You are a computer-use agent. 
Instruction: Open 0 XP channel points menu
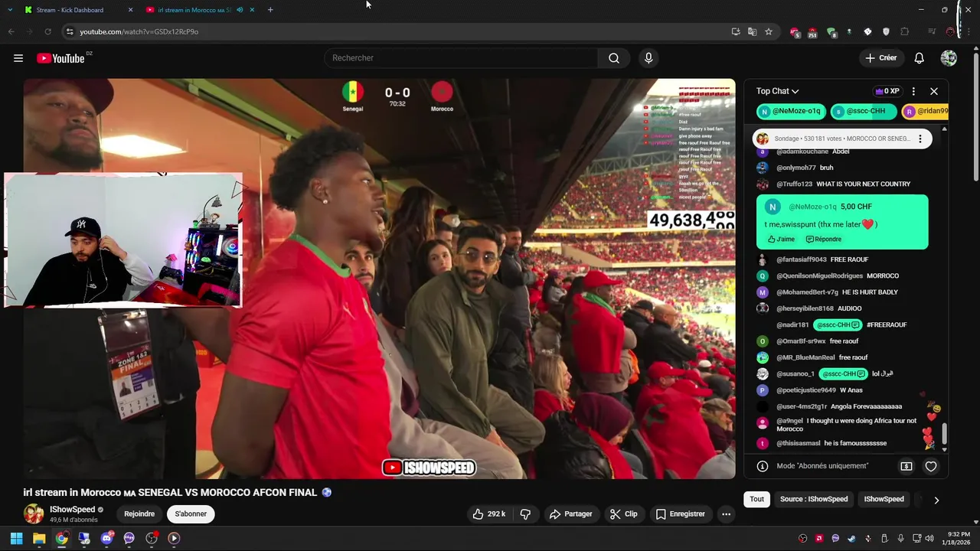coord(887,91)
